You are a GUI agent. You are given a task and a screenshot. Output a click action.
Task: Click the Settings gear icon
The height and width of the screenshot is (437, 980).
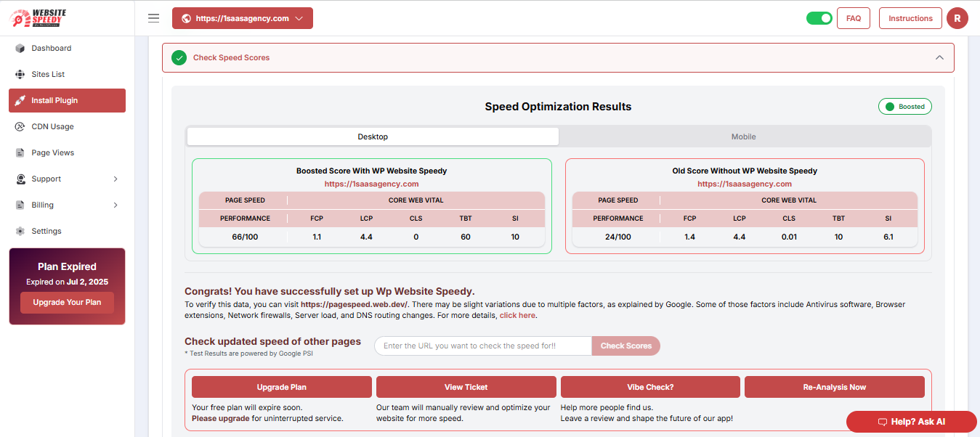click(x=20, y=232)
